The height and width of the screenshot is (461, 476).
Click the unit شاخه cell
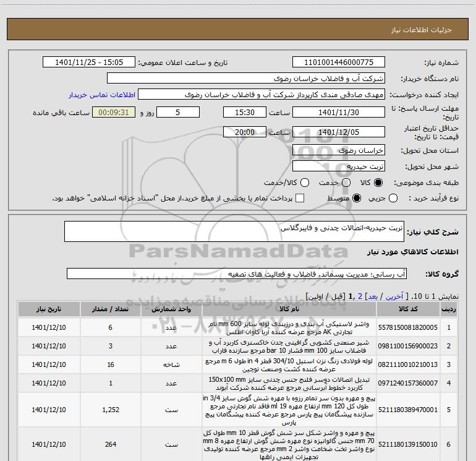coord(171,364)
